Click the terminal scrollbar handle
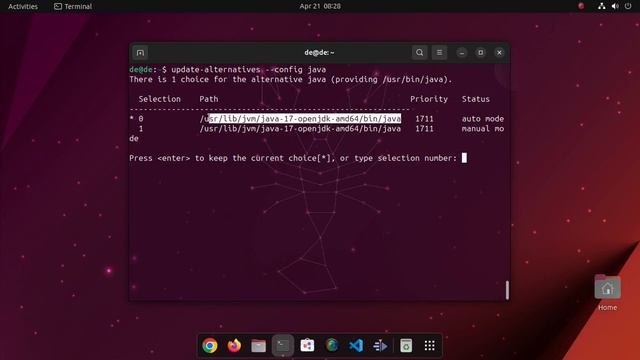The image size is (640, 360). (507, 290)
